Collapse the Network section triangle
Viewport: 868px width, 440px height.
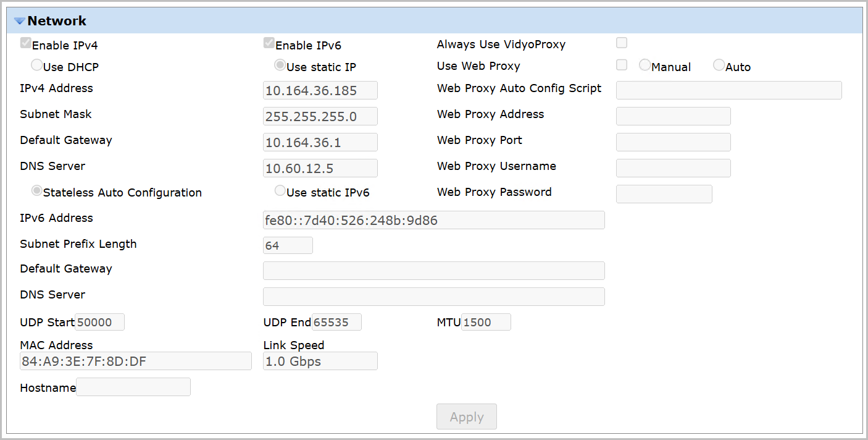(x=19, y=21)
